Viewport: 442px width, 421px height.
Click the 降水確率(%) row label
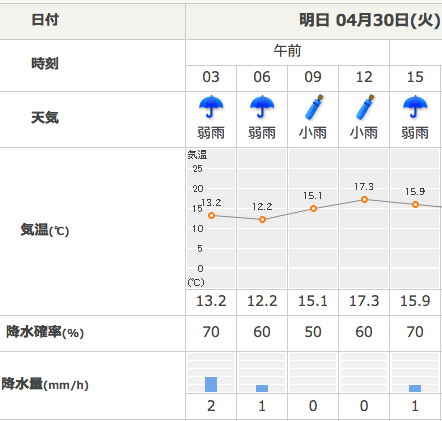point(45,332)
